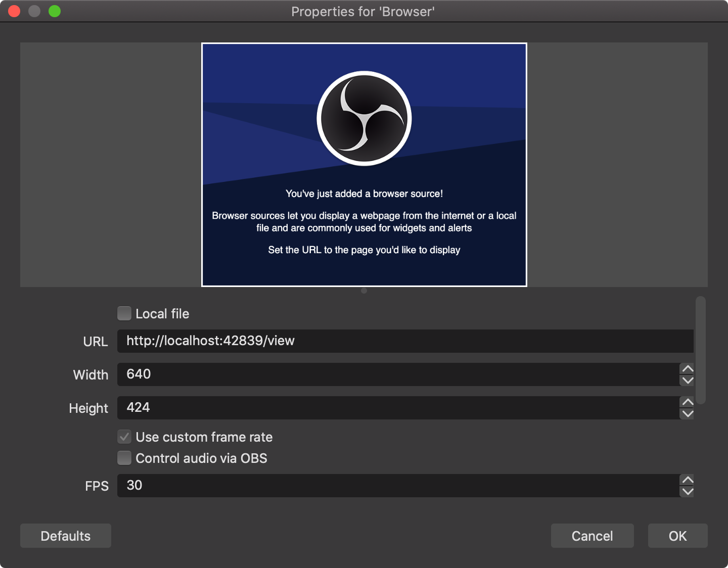728x568 pixels.
Task: Decrease Height with the down arrow
Action: point(688,414)
